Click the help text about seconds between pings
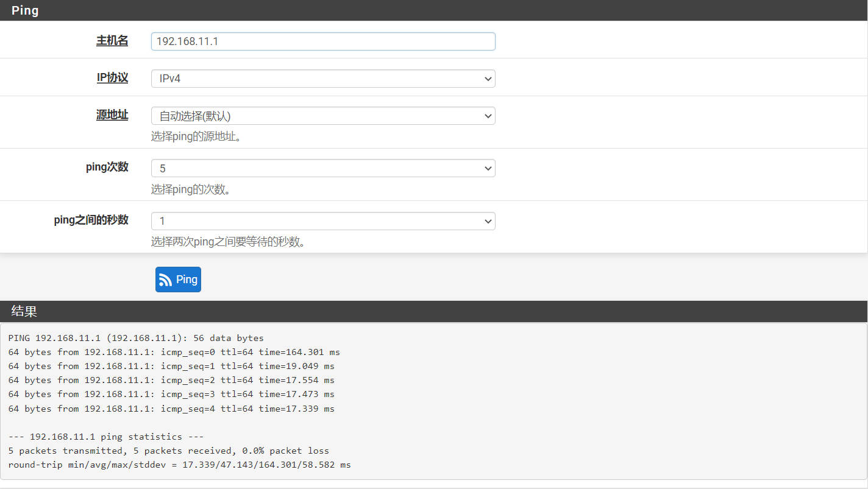The height and width of the screenshot is (489, 868). coord(228,242)
